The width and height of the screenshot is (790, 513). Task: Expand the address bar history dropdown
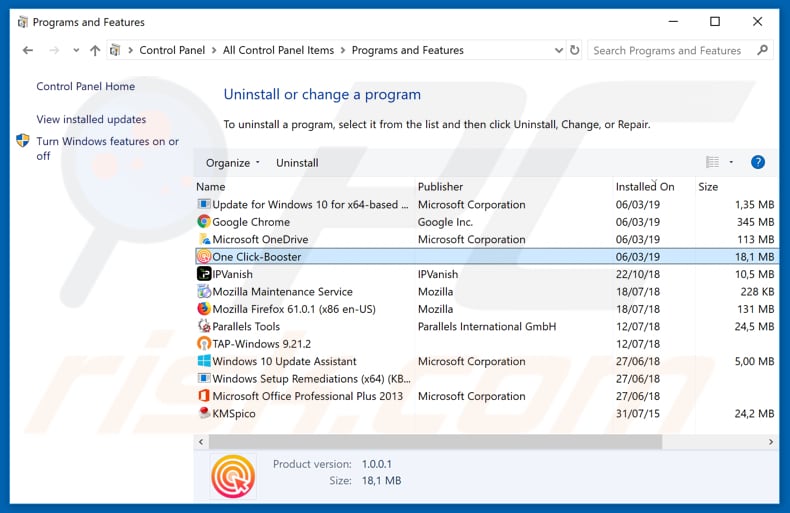(558, 50)
